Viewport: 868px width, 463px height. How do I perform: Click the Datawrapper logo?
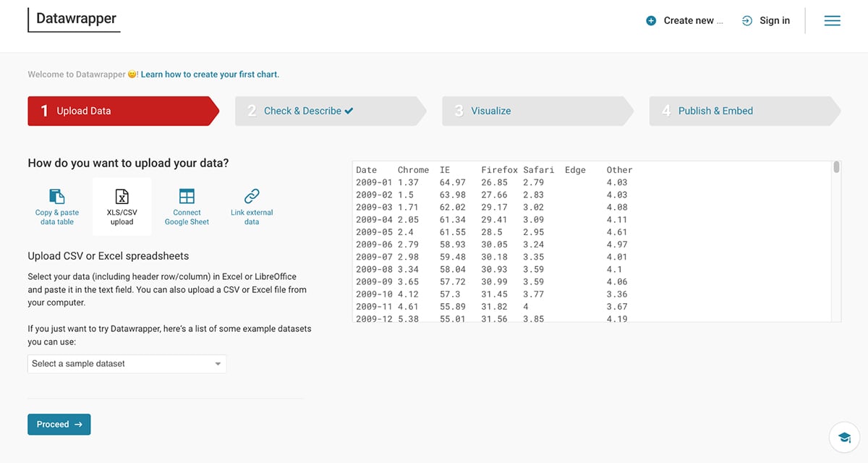click(74, 20)
